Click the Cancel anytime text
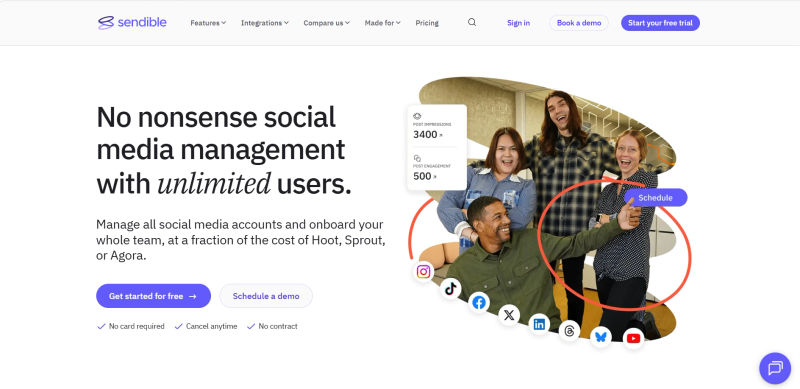The height and width of the screenshot is (389, 800). click(x=211, y=326)
